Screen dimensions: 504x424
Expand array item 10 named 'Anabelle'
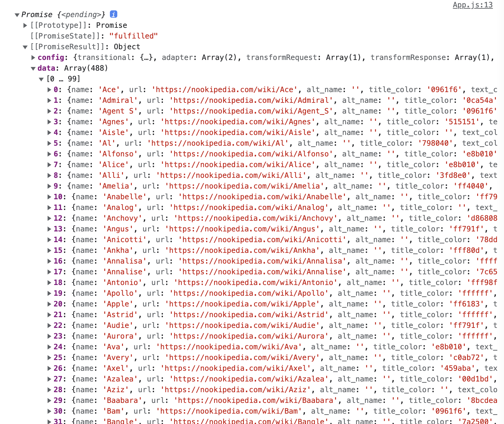(x=49, y=197)
